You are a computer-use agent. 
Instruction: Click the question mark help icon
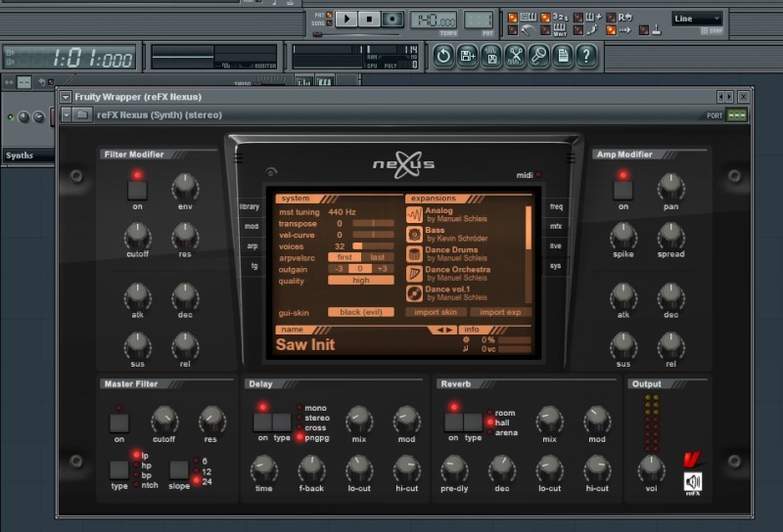click(586, 56)
